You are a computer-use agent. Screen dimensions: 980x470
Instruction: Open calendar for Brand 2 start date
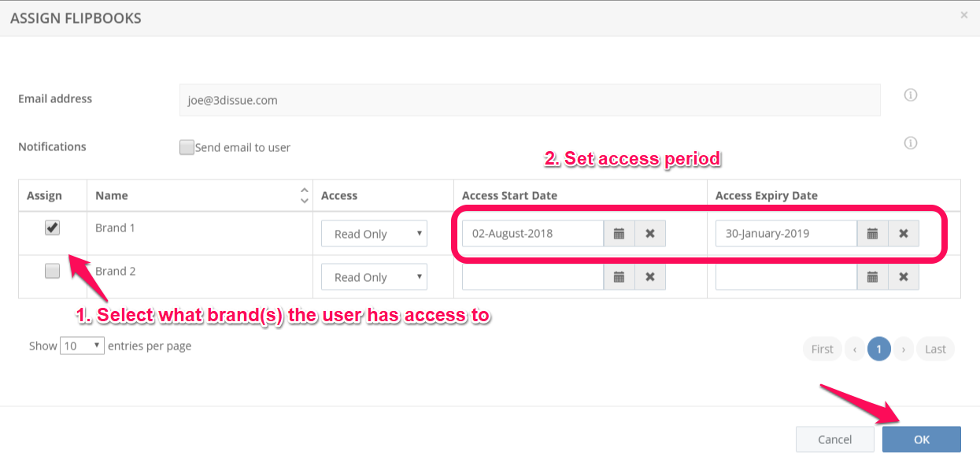[x=619, y=276]
